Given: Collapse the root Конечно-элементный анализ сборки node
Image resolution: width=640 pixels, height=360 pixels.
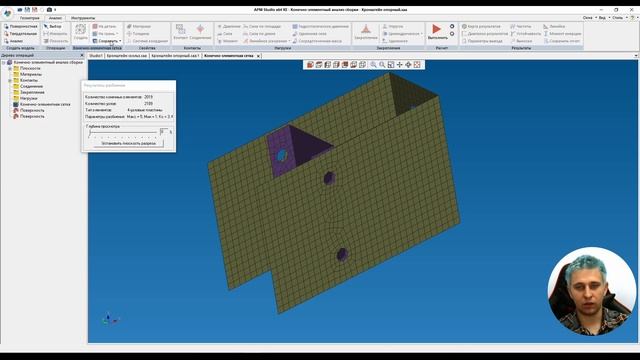Looking at the screenshot, I should [x=4, y=62].
